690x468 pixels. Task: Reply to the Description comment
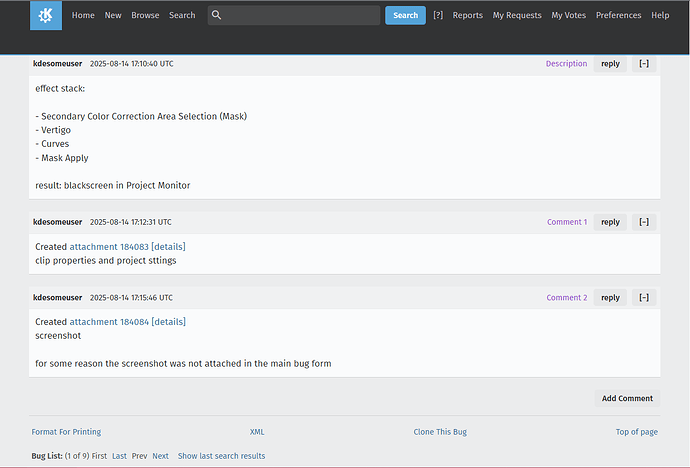pos(610,64)
